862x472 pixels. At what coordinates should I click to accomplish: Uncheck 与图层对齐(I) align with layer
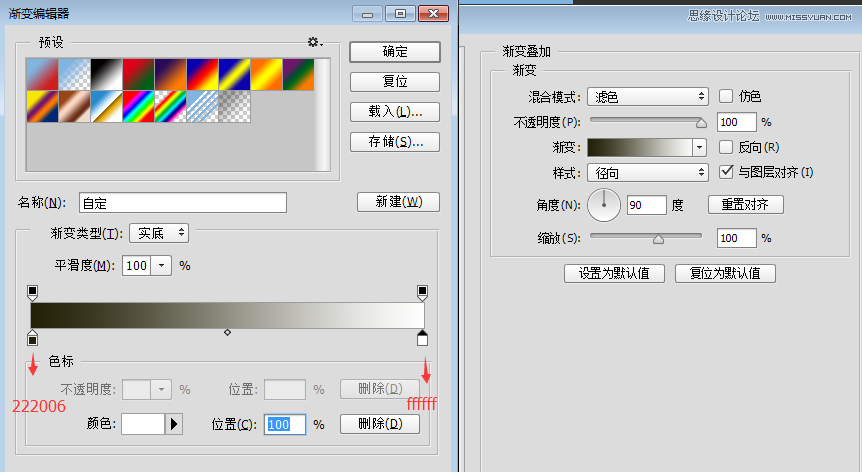tap(726, 172)
